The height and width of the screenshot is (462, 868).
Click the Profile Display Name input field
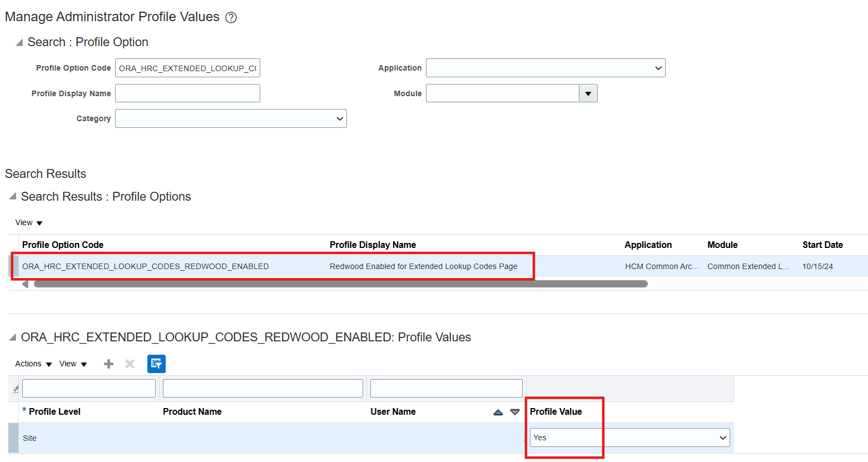(x=187, y=93)
